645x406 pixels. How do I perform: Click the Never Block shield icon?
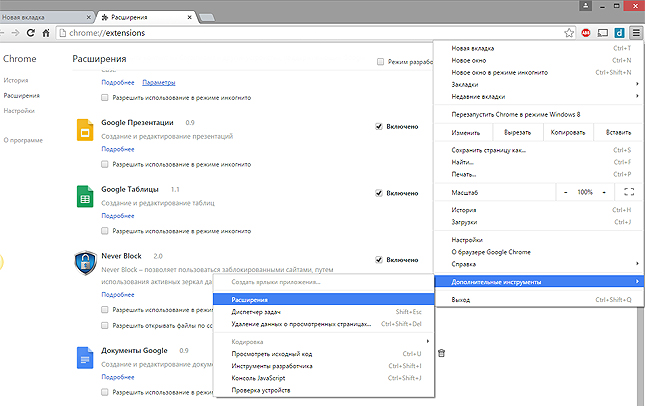pos(85,264)
